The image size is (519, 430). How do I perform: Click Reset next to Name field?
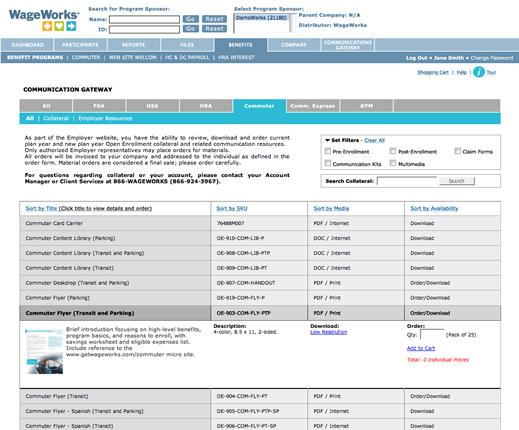pos(214,19)
